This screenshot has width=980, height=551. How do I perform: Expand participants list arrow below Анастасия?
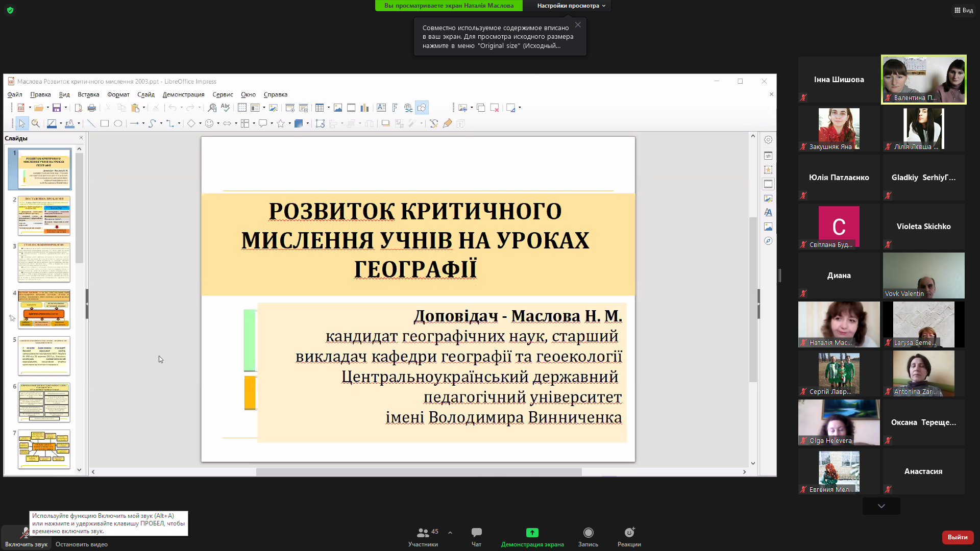click(881, 506)
